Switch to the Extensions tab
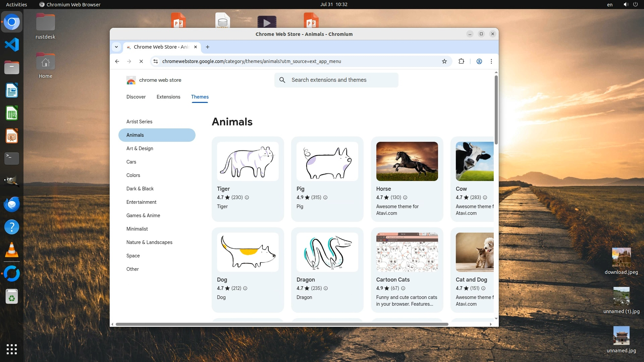Viewport: 644px width, 362px height. click(168, 97)
